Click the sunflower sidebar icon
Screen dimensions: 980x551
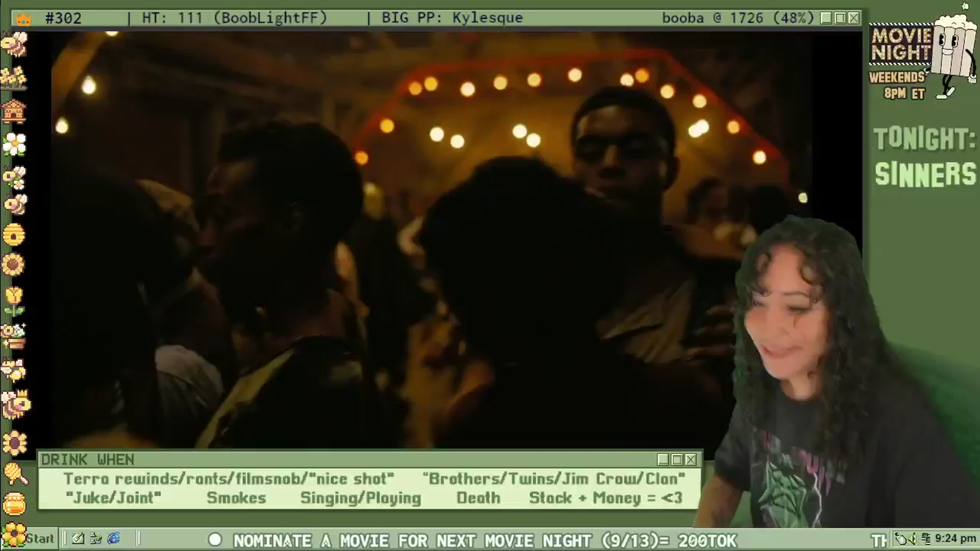pos(14,265)
